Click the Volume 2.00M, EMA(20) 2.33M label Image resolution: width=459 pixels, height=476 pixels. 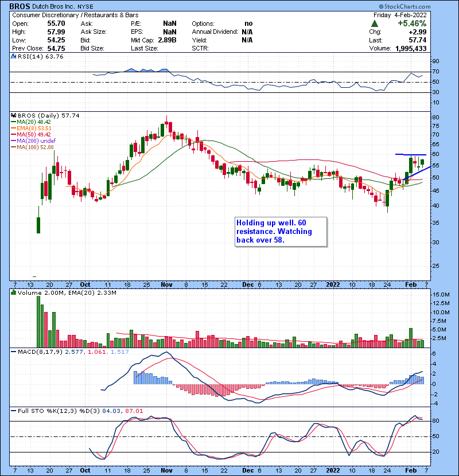click(x=67, y=293)
